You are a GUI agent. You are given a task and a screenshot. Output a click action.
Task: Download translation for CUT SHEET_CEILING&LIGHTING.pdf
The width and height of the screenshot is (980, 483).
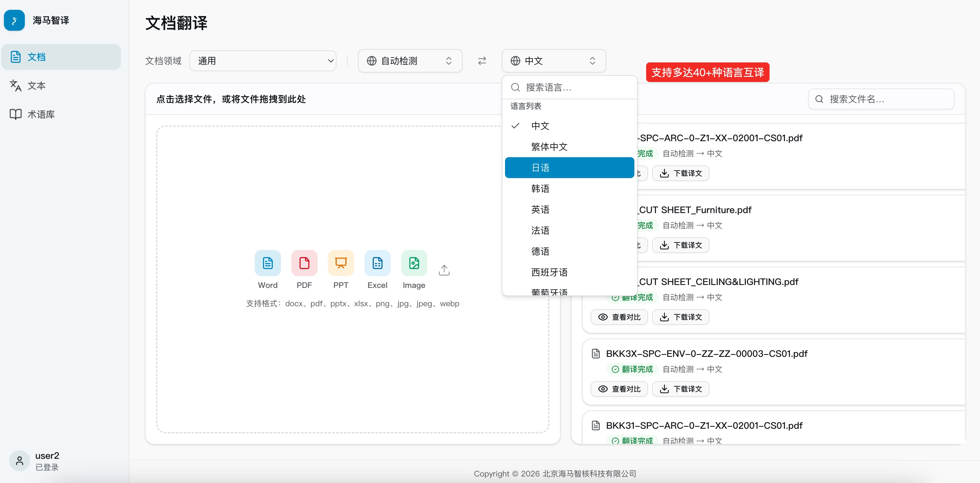coord(680,317)
